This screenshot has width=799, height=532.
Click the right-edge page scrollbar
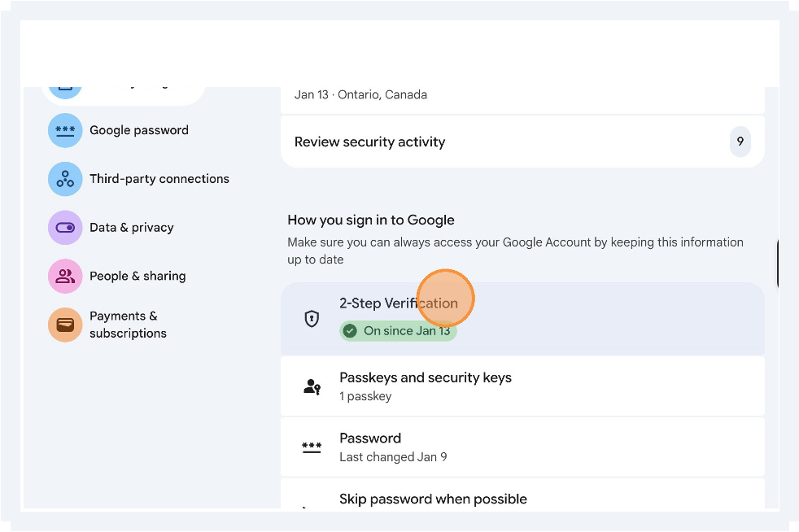(779, 264)
